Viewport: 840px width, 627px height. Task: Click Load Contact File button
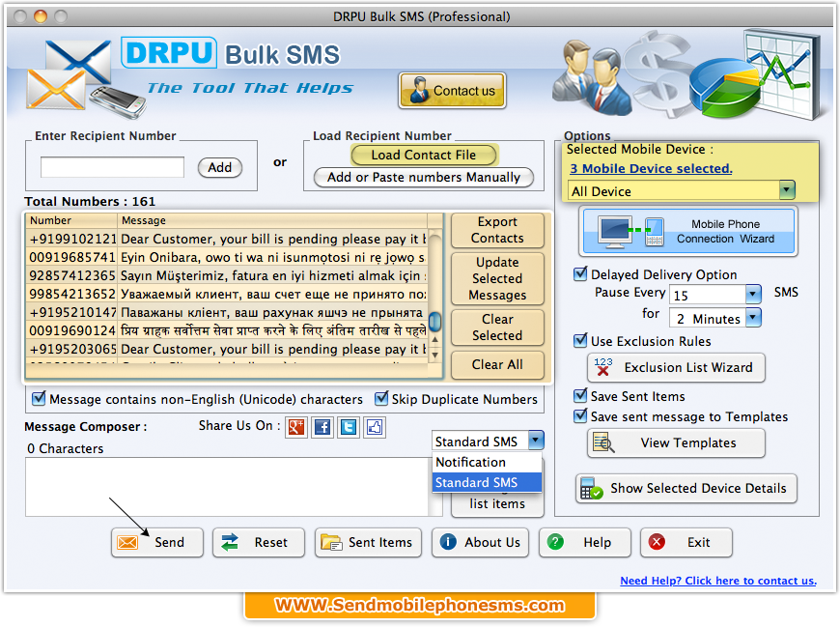point(424,155)
